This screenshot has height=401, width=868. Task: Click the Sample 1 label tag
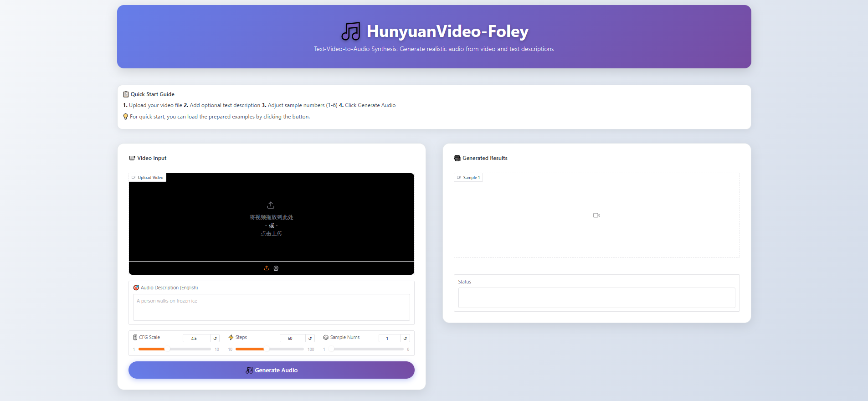468,178
